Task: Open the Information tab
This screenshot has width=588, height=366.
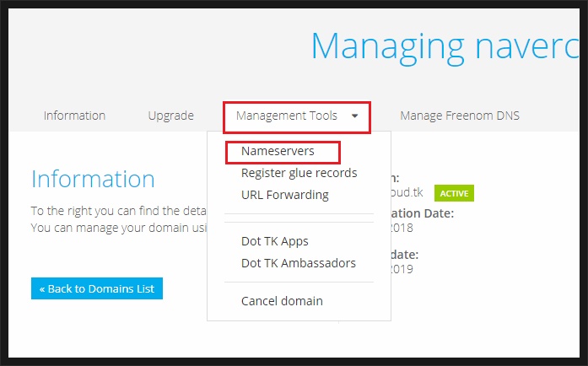Action: 74,116
